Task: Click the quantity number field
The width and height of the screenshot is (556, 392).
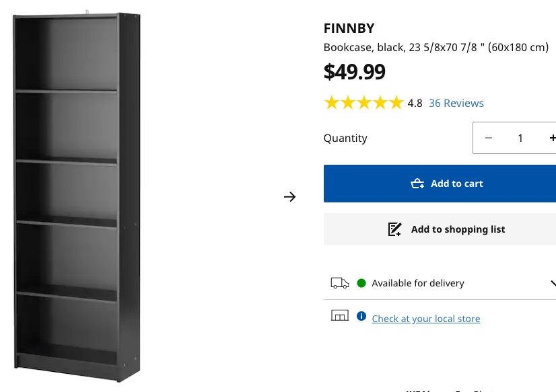Action: pyautogui.click(x=520, y=138)
